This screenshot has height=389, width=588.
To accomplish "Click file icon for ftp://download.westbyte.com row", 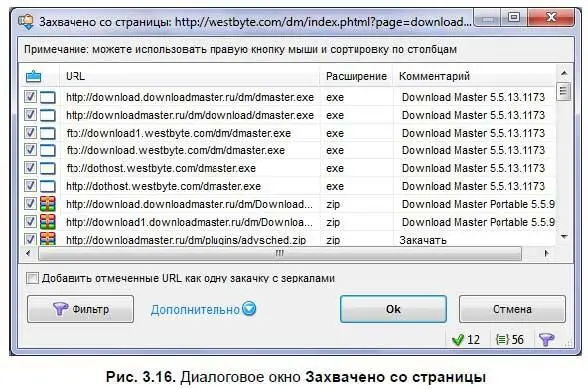I will coord(48,150).
